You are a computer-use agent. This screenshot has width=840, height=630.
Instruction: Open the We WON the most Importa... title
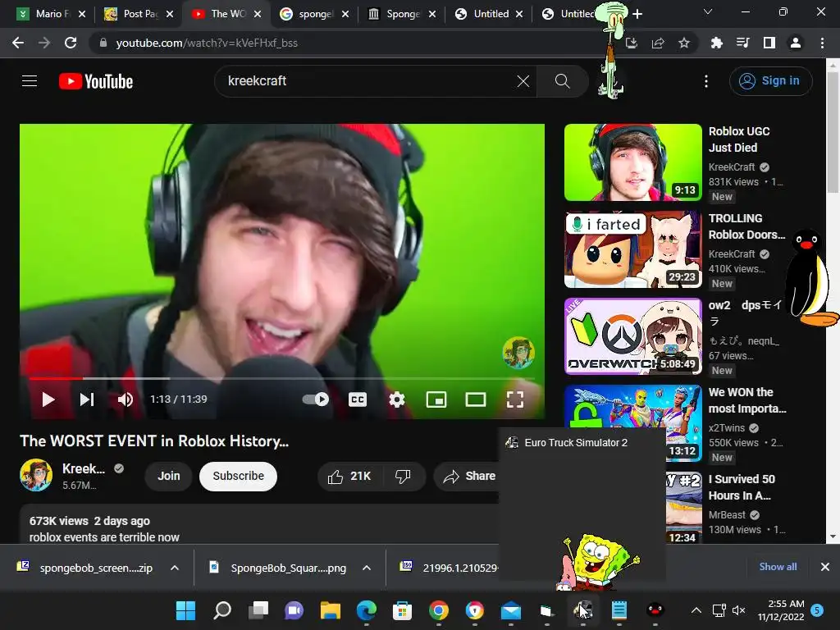[747, 400]
